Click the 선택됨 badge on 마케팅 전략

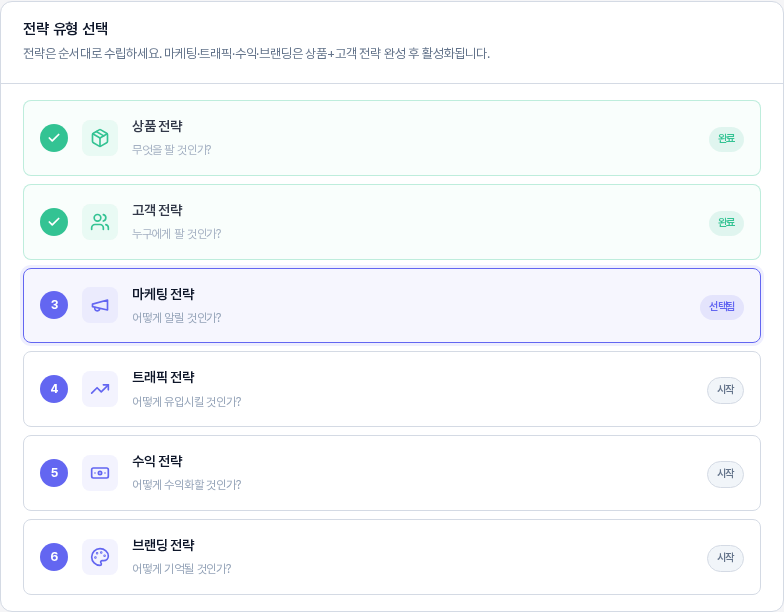click(x=722, y=307)
